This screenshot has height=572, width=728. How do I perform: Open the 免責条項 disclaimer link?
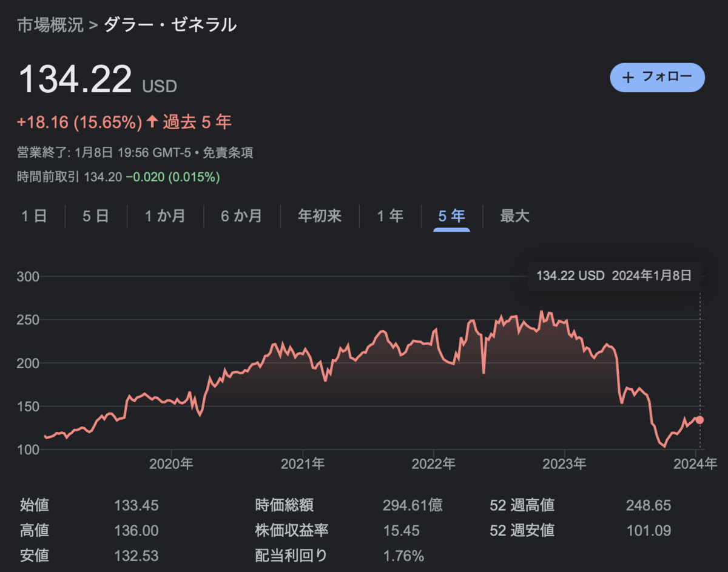point(227,153)
